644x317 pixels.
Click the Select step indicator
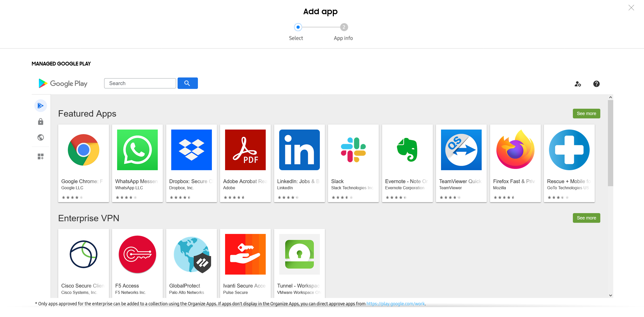297,27
